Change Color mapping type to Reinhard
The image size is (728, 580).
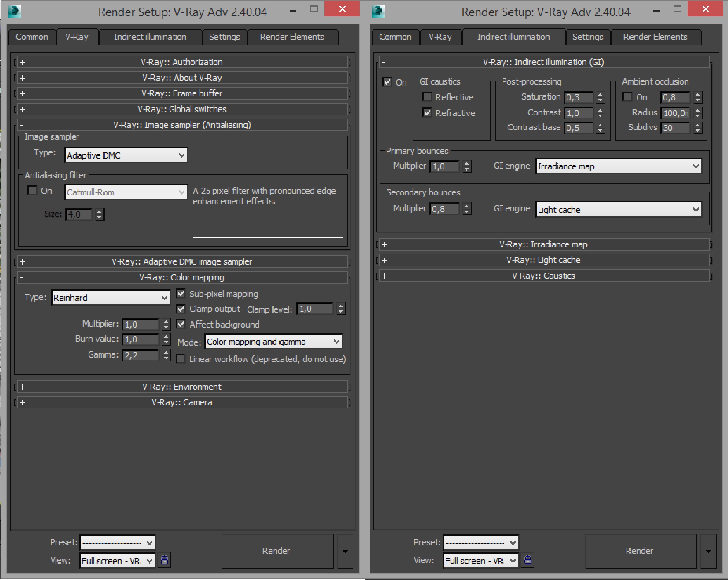pos(109,296)
